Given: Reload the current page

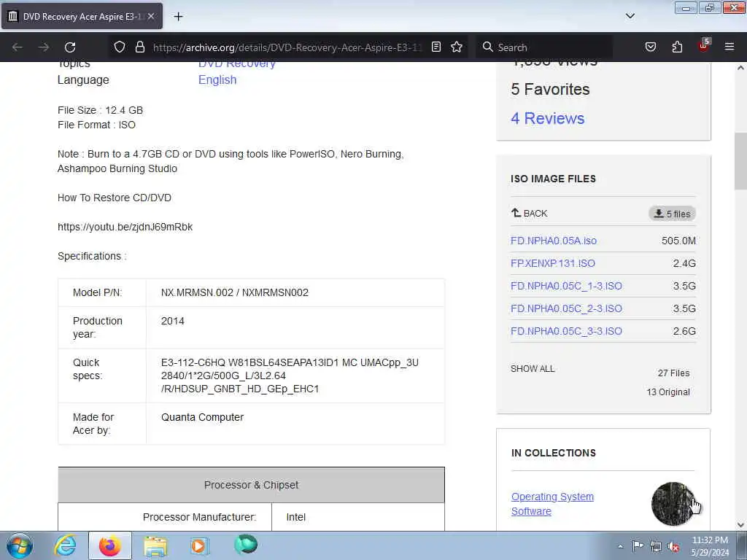Looking at the screenshot, I should click(70, 47).
